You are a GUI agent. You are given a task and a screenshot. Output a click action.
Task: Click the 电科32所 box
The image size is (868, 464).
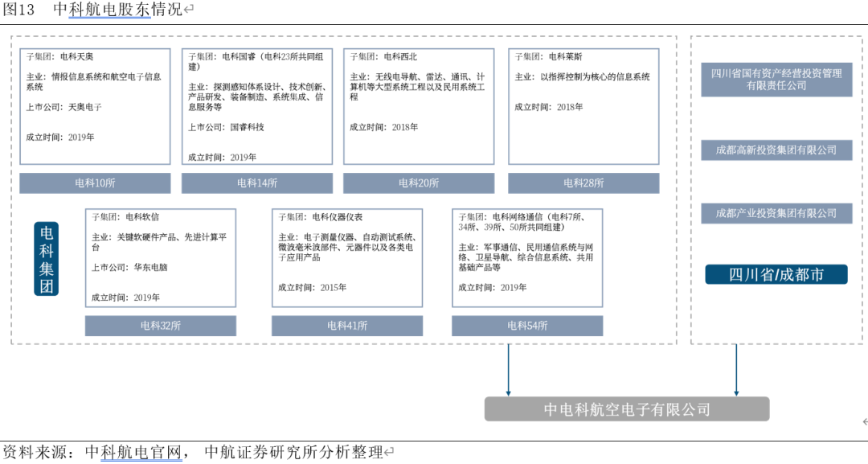161,326
